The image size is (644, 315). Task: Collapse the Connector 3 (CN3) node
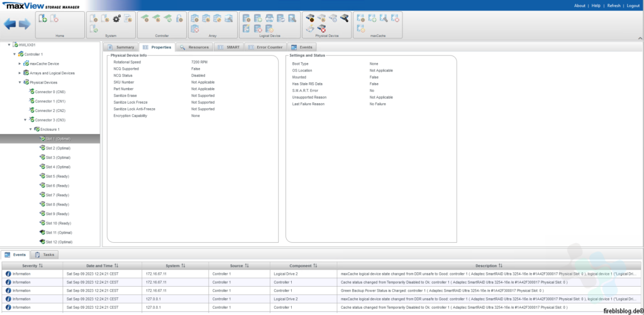pos(25,120)
